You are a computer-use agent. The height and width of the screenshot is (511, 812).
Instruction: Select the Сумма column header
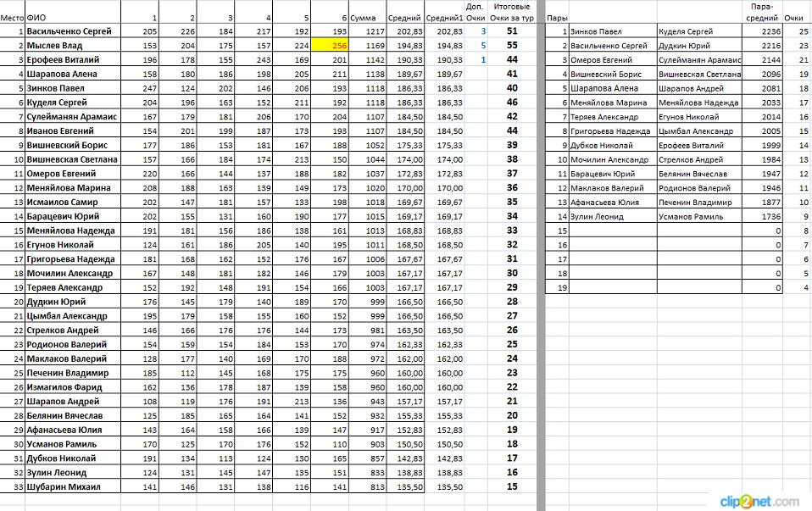click(363, 17)
